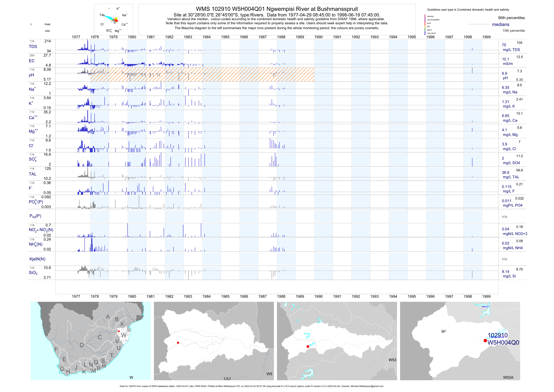This screenshot has height=392, width=554.
Task: Click the red site marker labeled 102910
Action: (485, 341)
